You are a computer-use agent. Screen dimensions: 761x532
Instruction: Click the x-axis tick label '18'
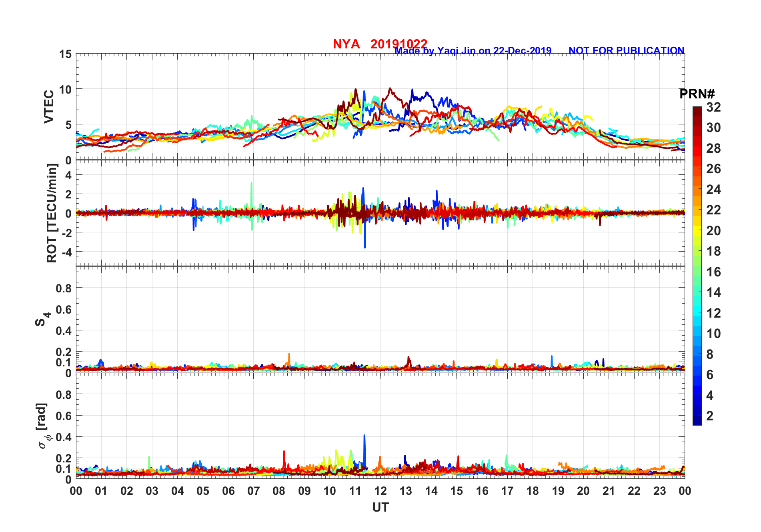[533, 491]
